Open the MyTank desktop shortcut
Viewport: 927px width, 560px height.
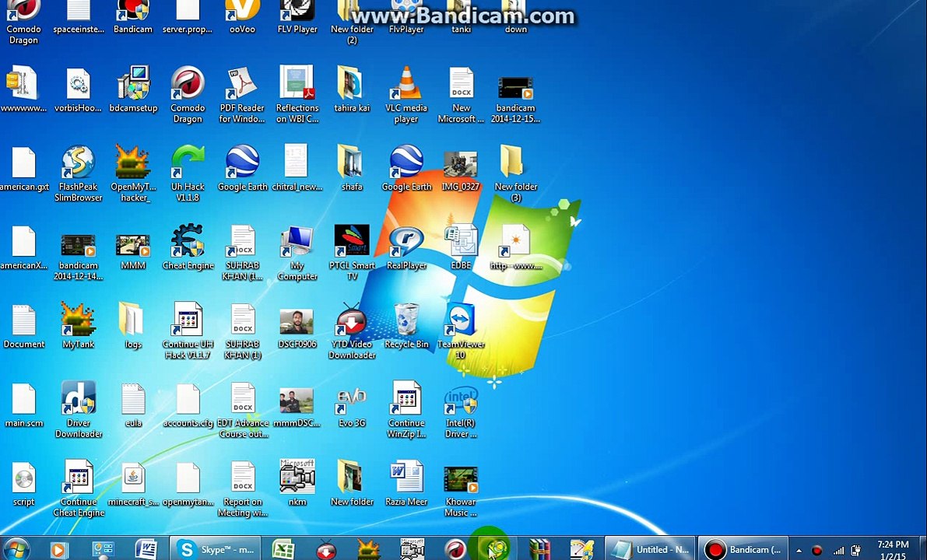click(78, 326)
